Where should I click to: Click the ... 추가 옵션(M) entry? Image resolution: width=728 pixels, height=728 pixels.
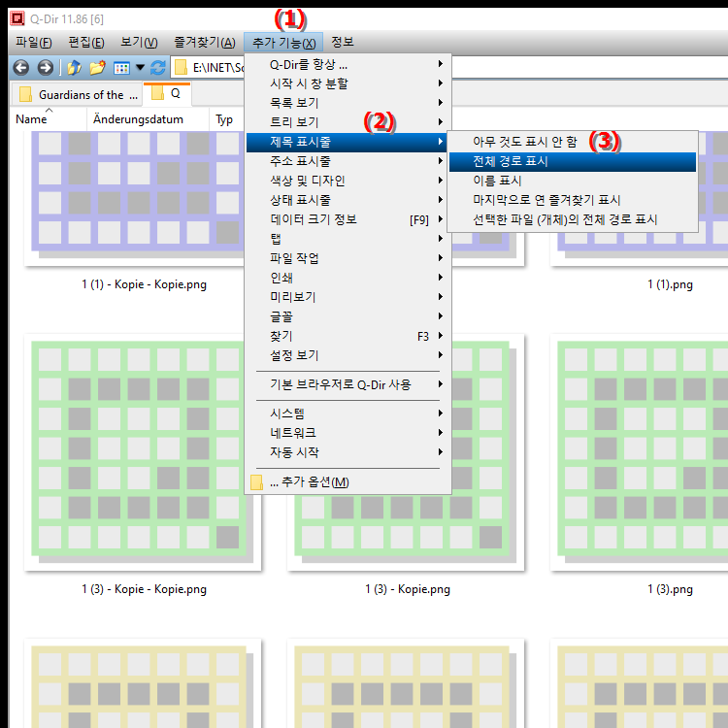click(x=347, y=481)
